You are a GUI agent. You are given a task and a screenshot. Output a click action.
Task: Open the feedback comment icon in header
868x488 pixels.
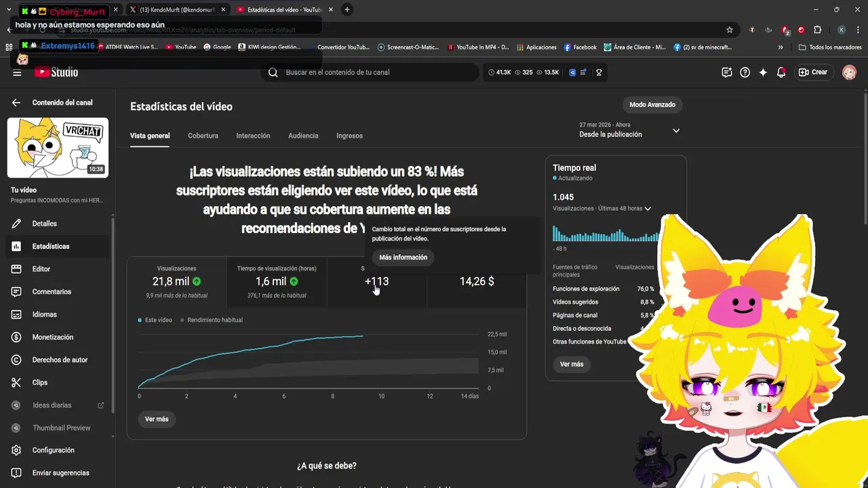[x=727, y=73]
